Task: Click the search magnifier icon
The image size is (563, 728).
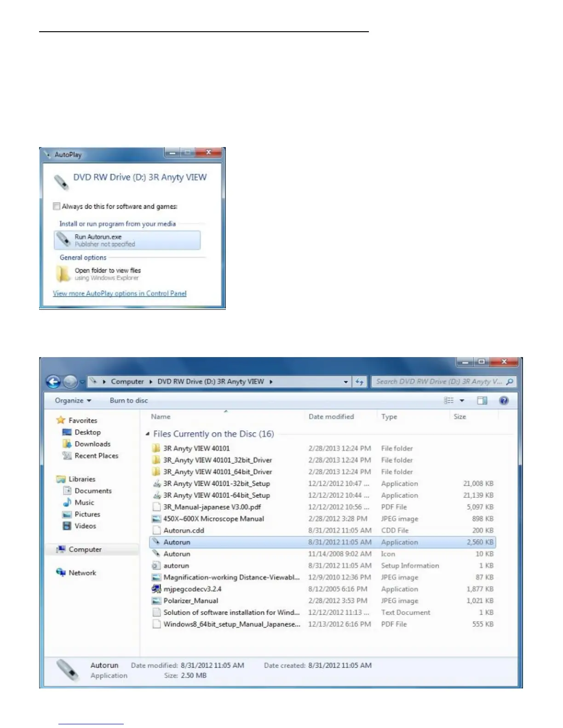Action: tap(510, 381)
